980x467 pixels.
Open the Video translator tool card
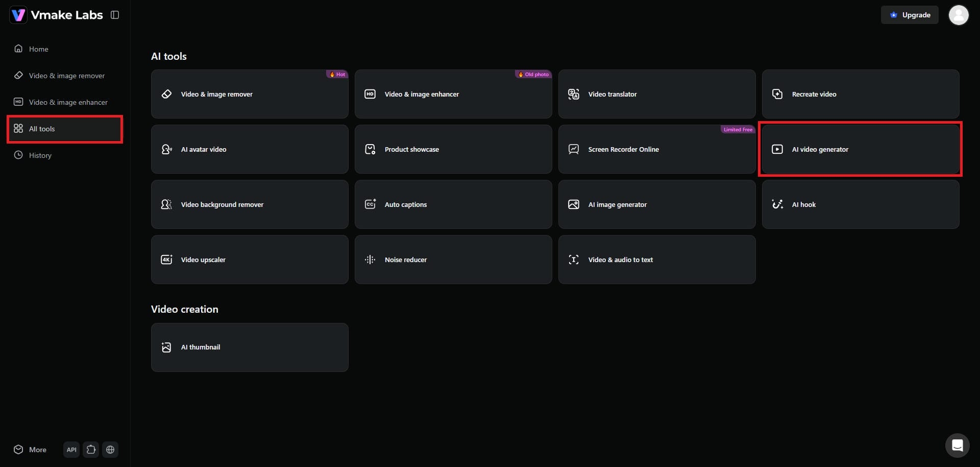pos(657,94)
